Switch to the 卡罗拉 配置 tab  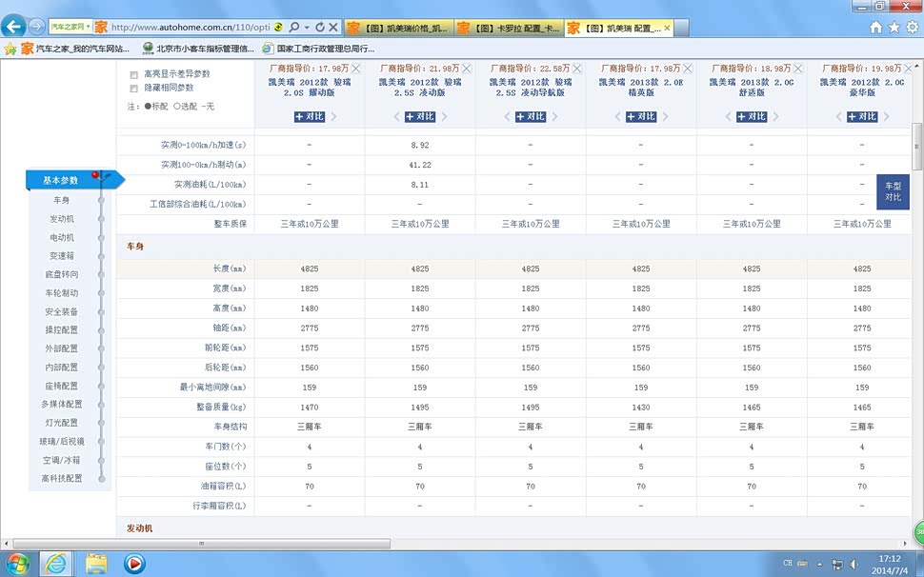pos(510,28)
